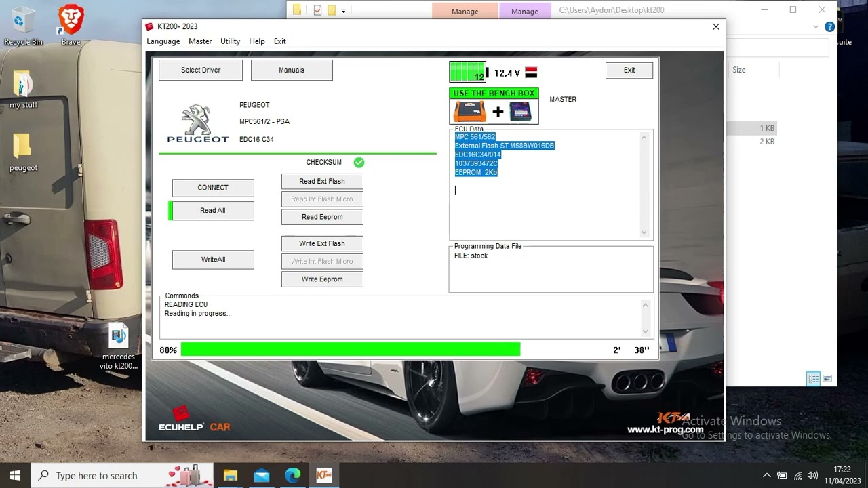
Task: Click the new folder quick-access icon in Explorer
Action: pos(332,10)
